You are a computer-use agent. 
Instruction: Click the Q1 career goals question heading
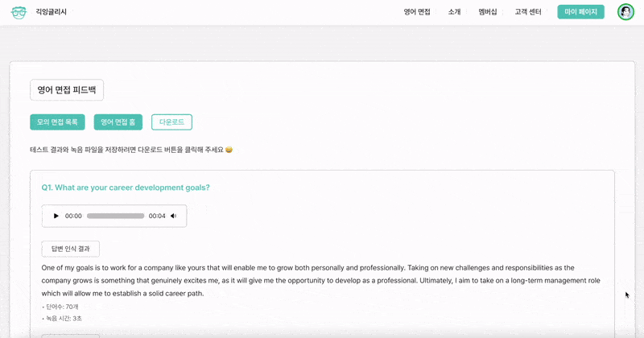(x=126, y=188)
